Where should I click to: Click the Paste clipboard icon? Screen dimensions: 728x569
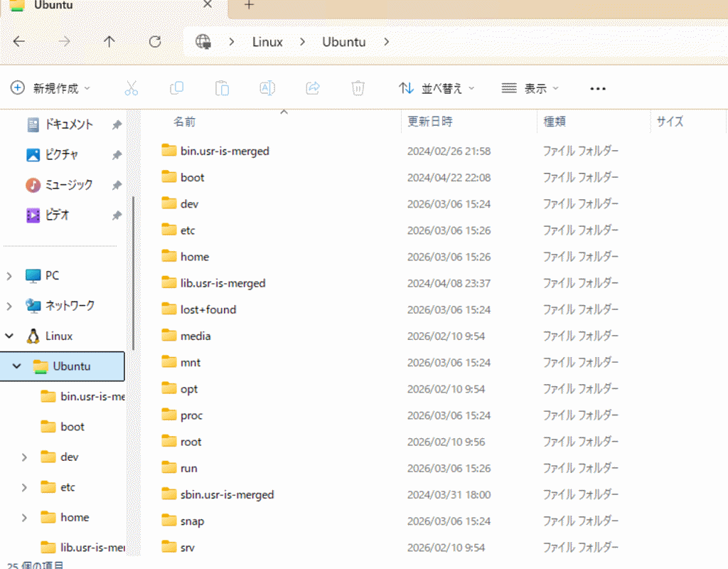click(x=222, y=88)
